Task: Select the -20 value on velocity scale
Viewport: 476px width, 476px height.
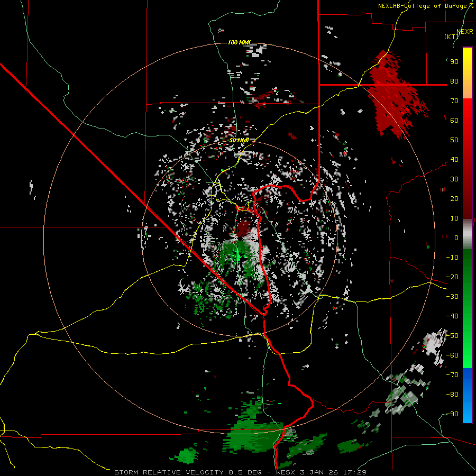Action: pyautogui.click(x=452, y=277)
